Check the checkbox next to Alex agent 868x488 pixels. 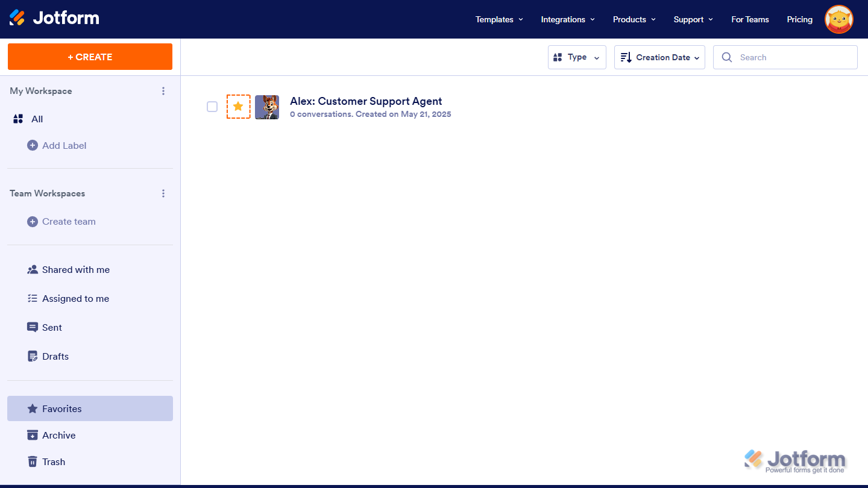(x=212, y=107)
